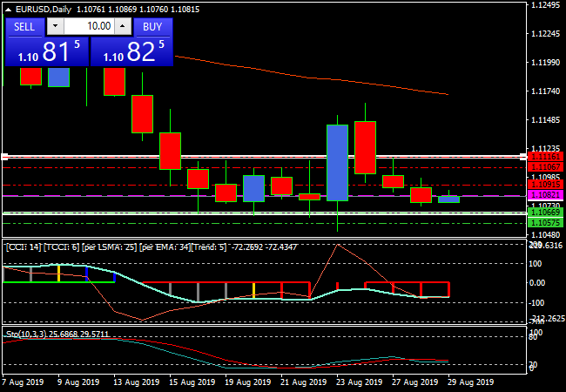This screenshot has width=566, height=392.
Task: Click the 1.11740 price scale value
Action: tap(545, 91)
